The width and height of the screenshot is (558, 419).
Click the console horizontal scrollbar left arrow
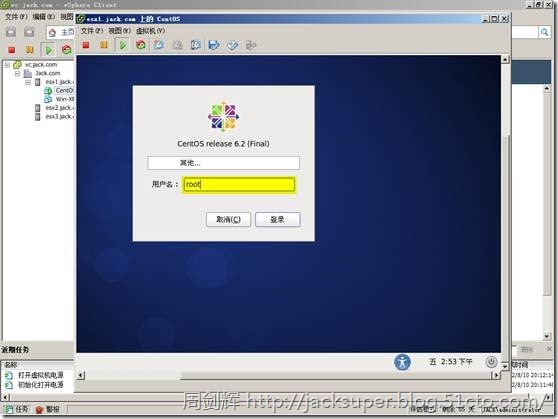[81, 375]
